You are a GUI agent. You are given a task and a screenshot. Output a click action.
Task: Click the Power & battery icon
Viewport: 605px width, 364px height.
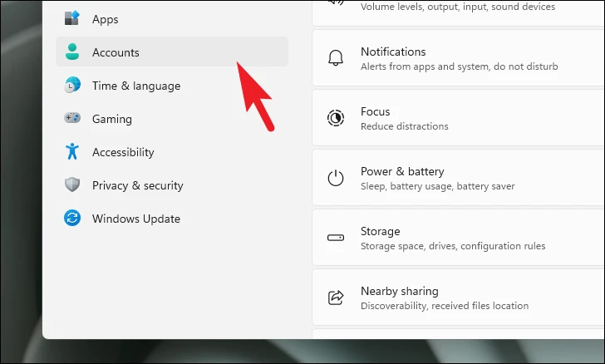(x=336, y=178)
